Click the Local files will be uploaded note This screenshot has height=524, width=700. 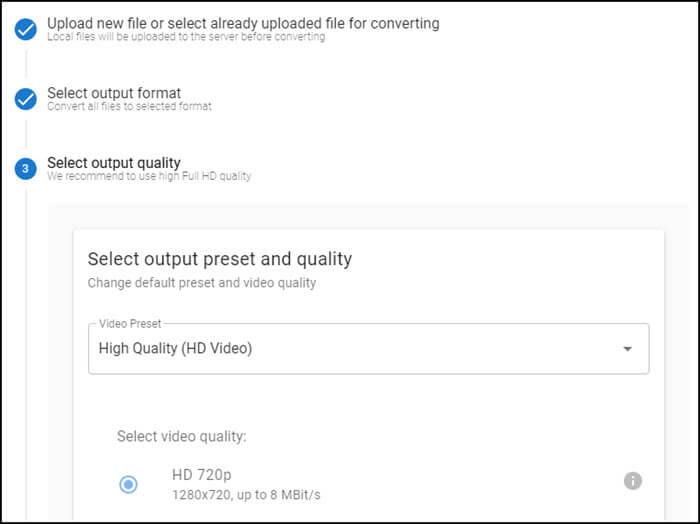coord(186,37)
